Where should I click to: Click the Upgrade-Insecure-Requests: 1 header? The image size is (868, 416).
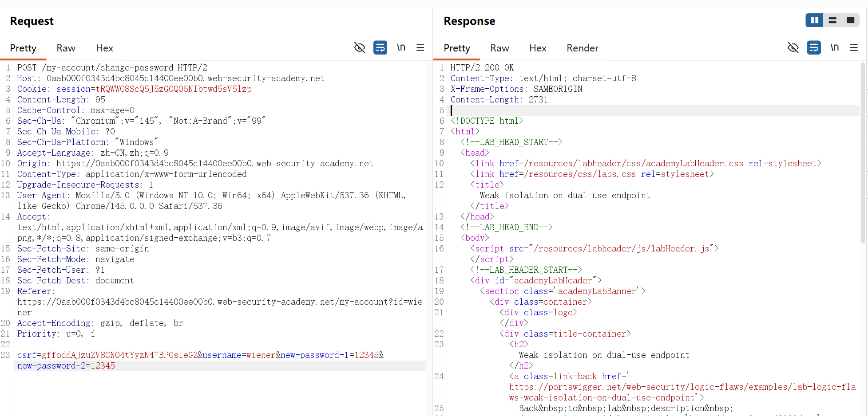pos(85,185)
